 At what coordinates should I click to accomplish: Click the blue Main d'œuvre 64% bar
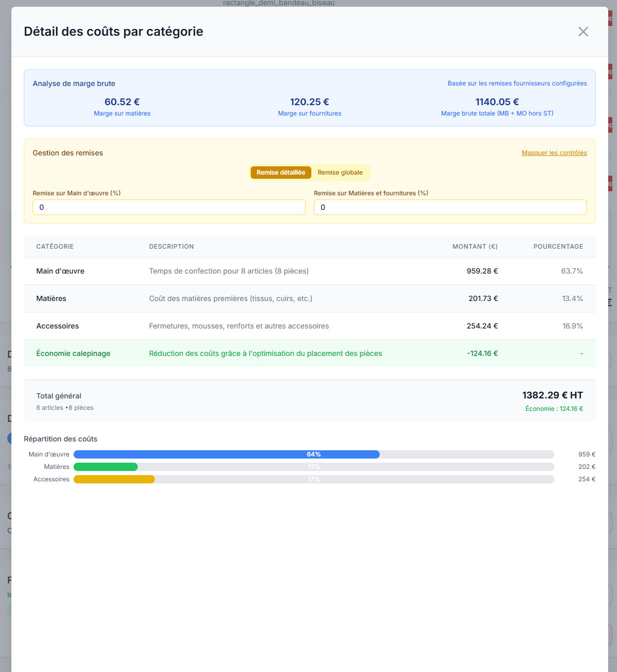(x=226, y=454)
